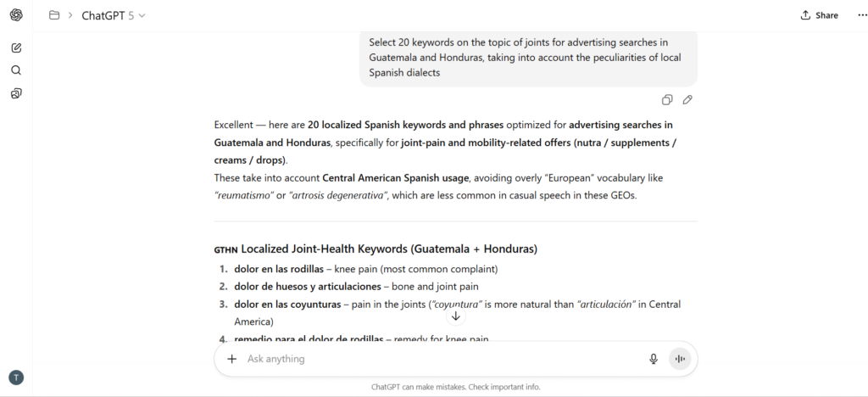Image resolution: width=868 pixels, height=397 pixels.
Task: Open the profile menu via the T avatar
Action: tap(15, 377)
